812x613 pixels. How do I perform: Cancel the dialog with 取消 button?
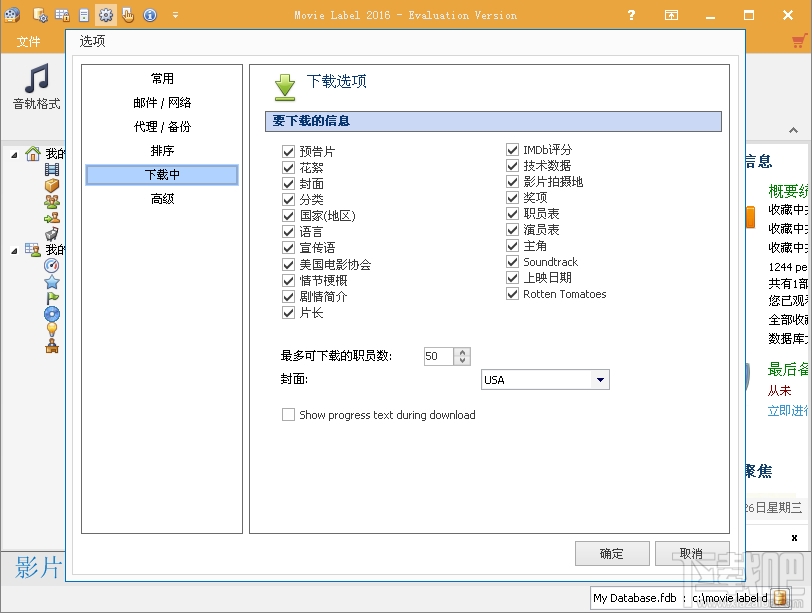point(692,553)
